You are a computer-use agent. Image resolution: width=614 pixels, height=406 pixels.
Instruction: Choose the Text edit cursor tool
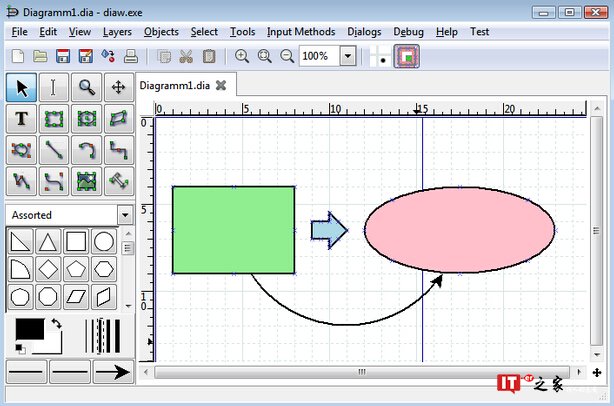coord(54,87)
